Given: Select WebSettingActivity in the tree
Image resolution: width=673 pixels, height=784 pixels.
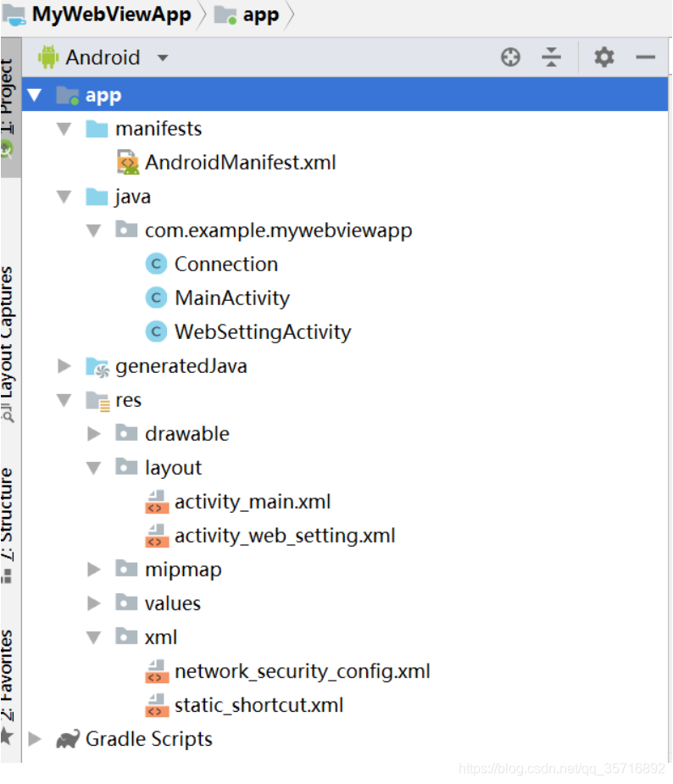Looking at the screenshot, I should click(263, 332).
